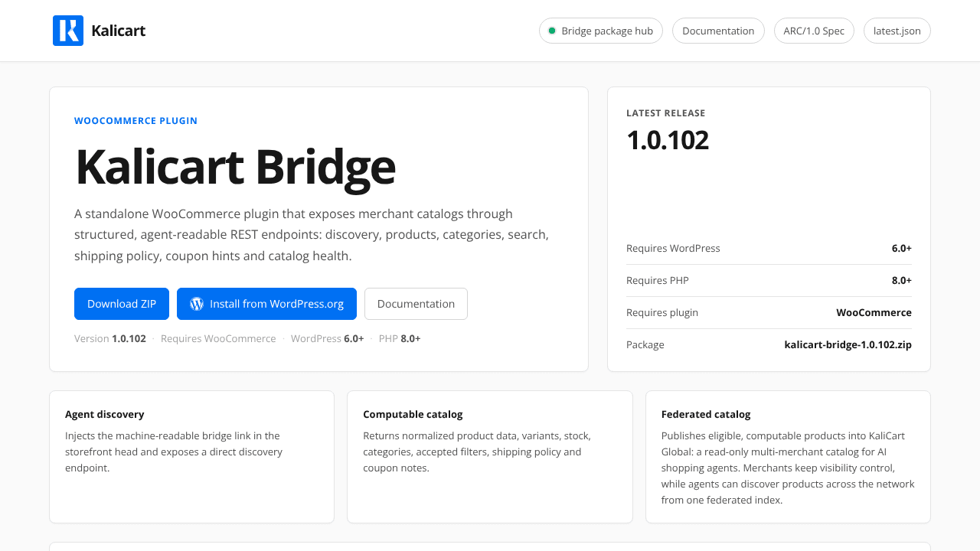Open the Bridge package hub pill

pos(601,31)
